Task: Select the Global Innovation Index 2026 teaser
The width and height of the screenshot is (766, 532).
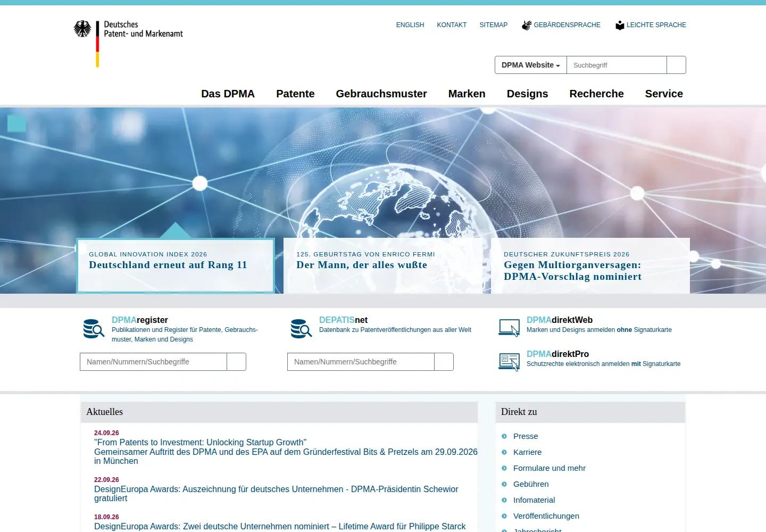Action: tap(176, 265)
